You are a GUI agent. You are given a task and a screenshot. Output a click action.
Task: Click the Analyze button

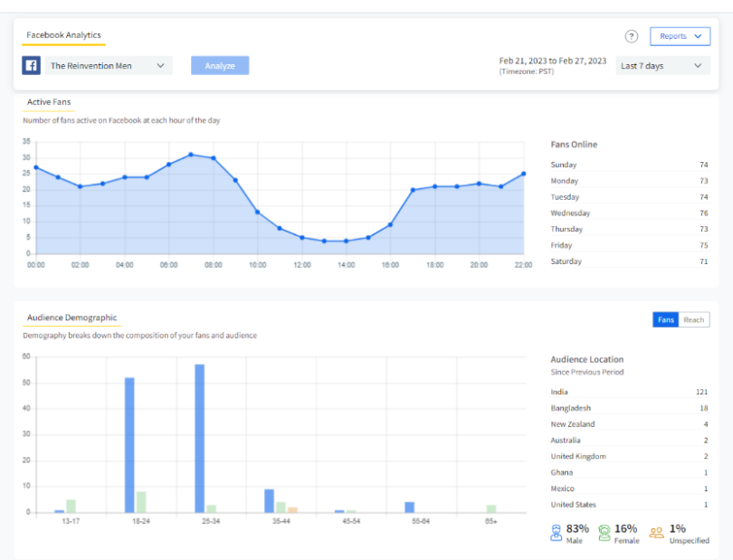point(219,65)
